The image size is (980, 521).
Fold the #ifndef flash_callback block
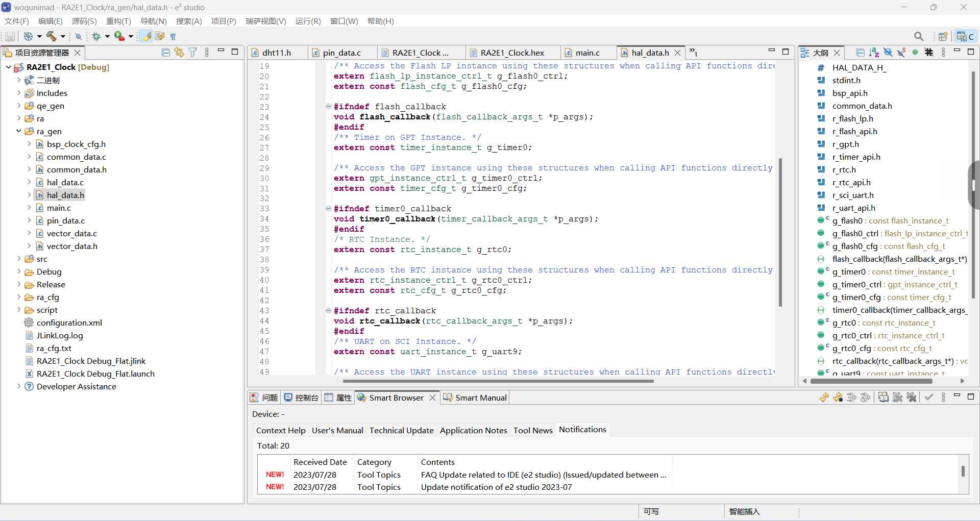click(x=328, y=107)
